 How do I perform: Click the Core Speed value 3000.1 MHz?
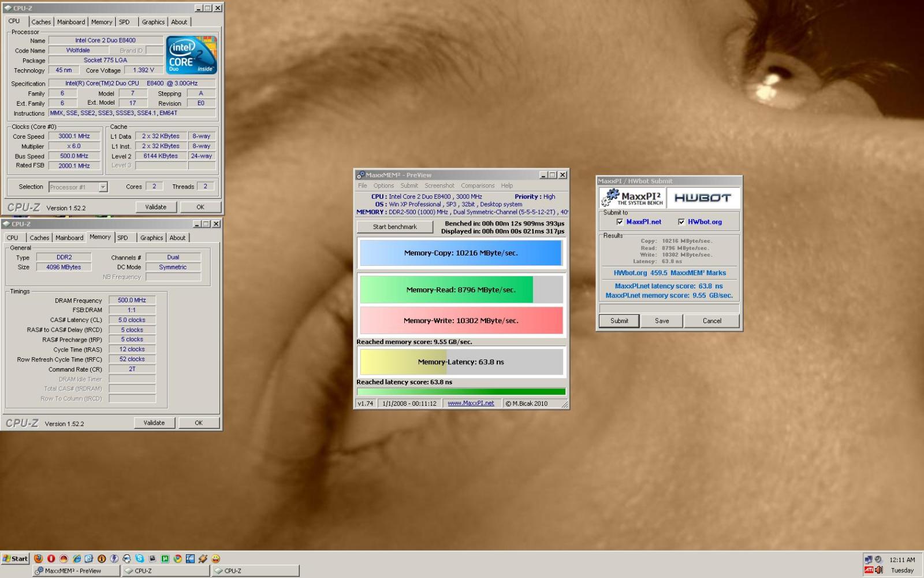[74, 136]
